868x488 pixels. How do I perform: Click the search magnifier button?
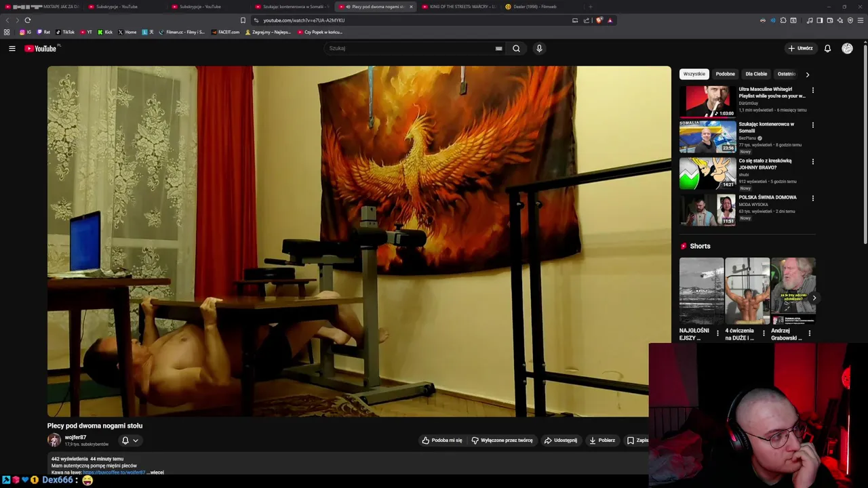[x=516, y=48]
